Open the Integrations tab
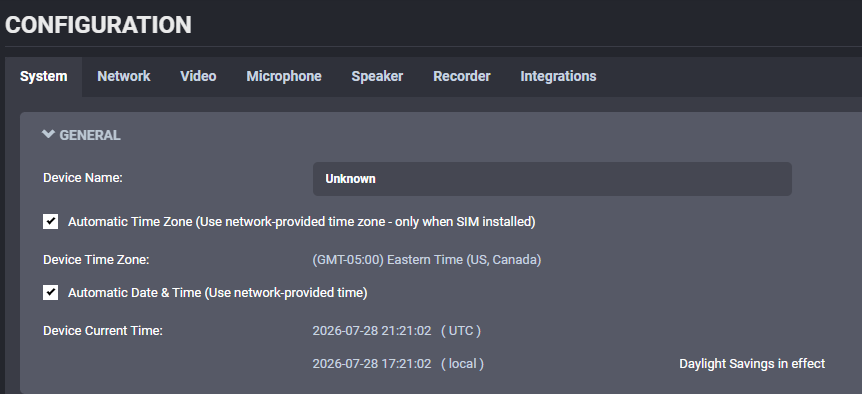Screen dimensions: 862x394 [558, 76]
